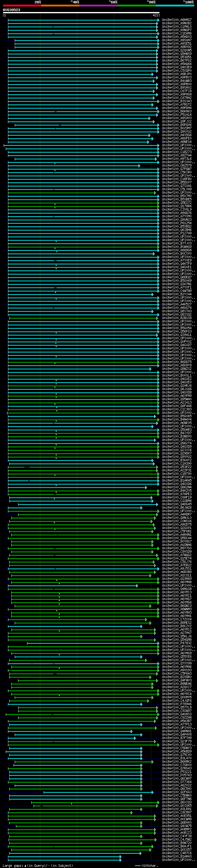Select label UniRef100_B3S343
Viewport: 197px width, 868px height.
tap(177, 101)
